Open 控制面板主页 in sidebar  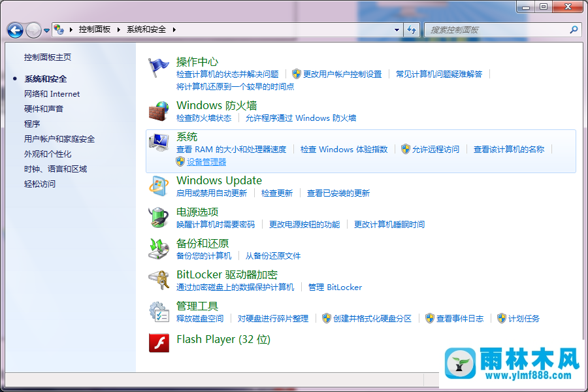[x=48, y=57]
